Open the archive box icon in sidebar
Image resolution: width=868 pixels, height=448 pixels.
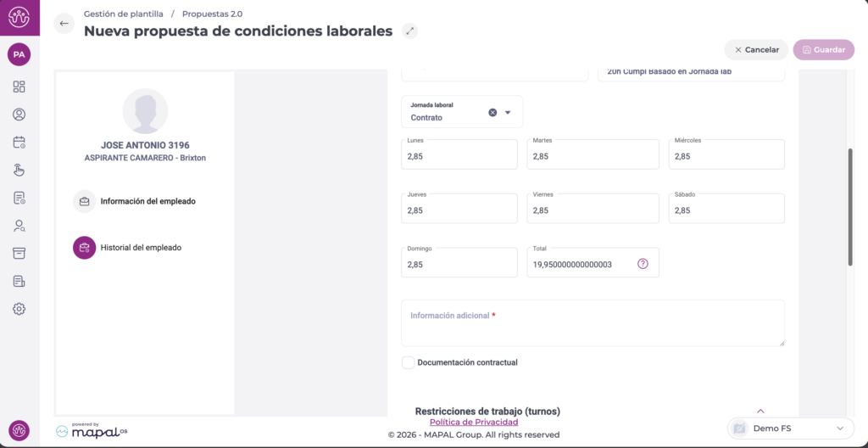[x=19, y=254]
